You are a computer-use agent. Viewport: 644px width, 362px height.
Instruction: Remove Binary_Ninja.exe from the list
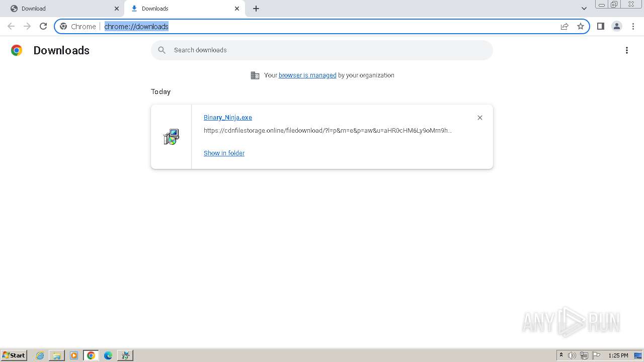(x=480, y=118)
